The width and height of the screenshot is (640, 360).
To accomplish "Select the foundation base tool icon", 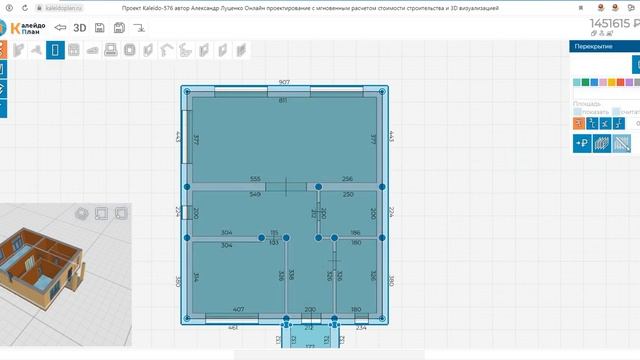I will [111, 50].
